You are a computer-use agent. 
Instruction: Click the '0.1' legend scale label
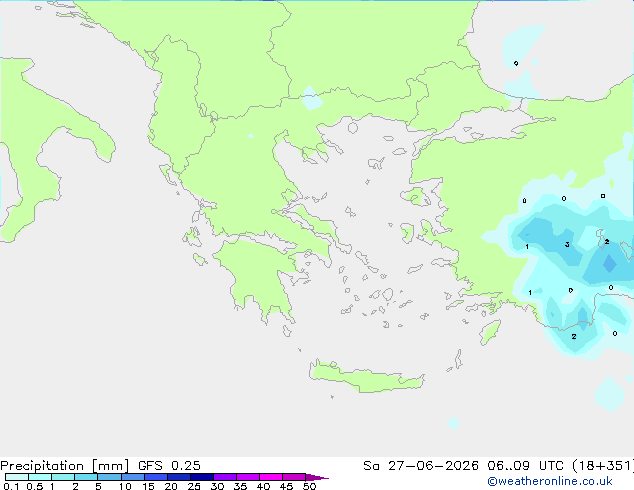point(11,486)
